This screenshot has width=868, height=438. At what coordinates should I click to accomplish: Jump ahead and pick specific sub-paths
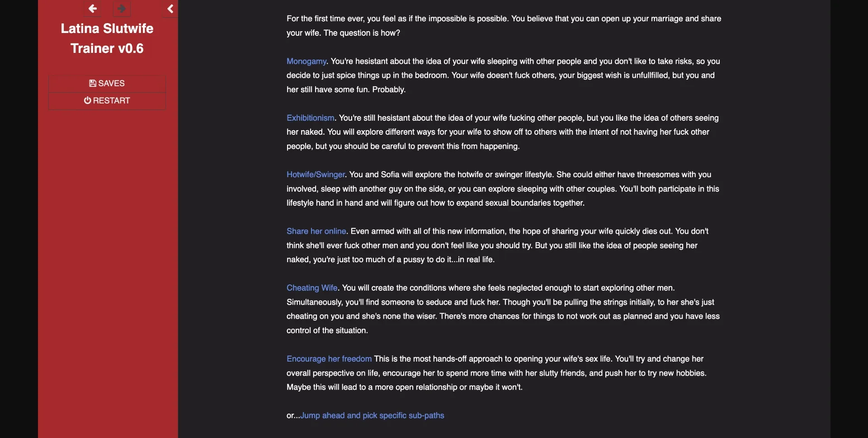[373, 415]
